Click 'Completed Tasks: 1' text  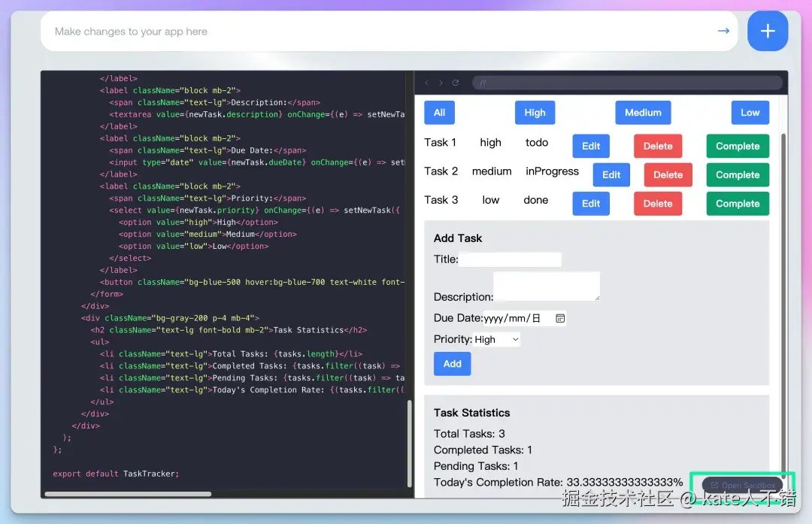pyautogui.click(x=483, y=450)
